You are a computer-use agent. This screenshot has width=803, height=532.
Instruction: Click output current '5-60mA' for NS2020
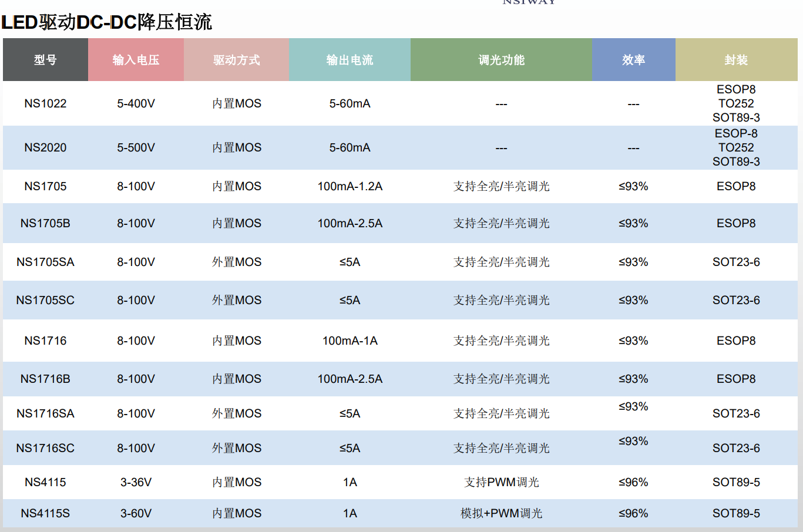350,147
